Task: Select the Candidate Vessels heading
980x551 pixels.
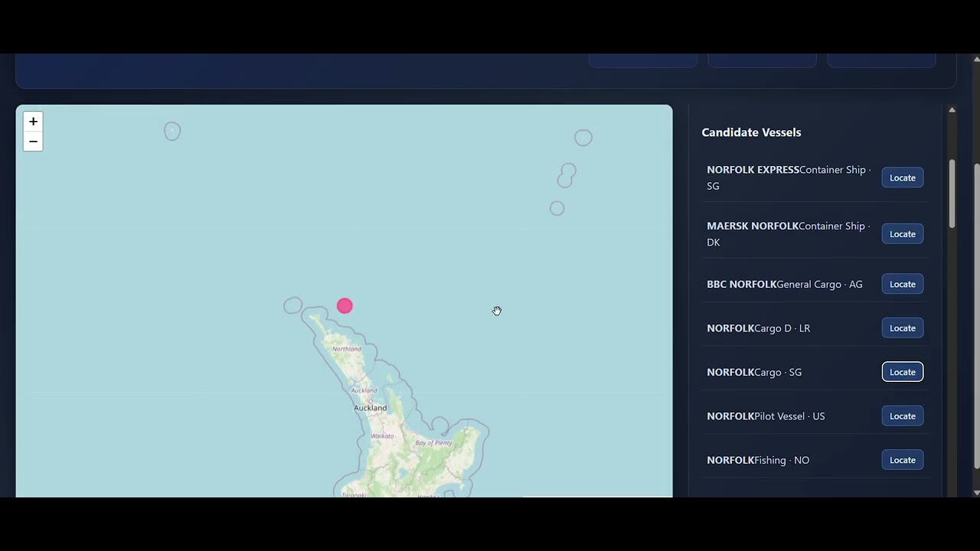Action: (751, 132)
